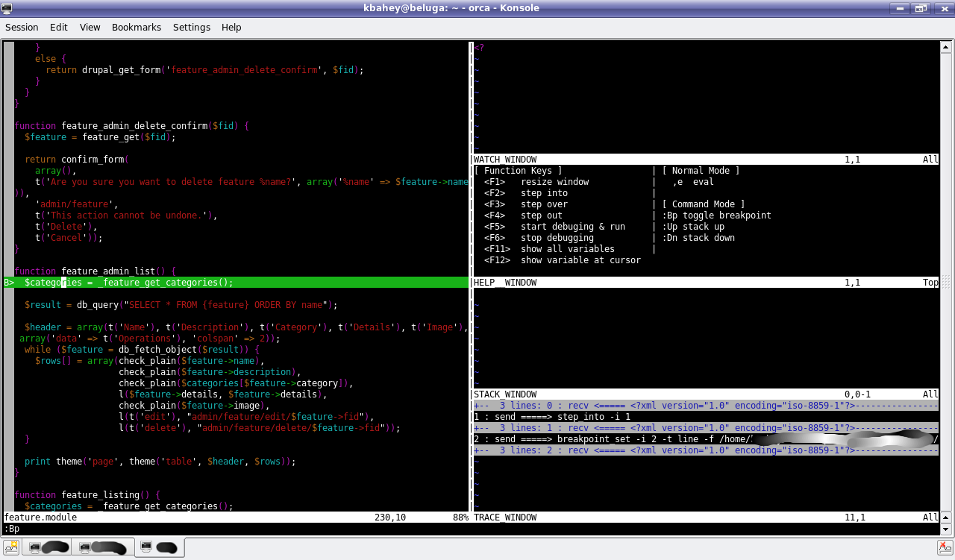The image size is (955, 560).
Task: Click the 'B>' breakpoint marker
Action: pos(9,283)
